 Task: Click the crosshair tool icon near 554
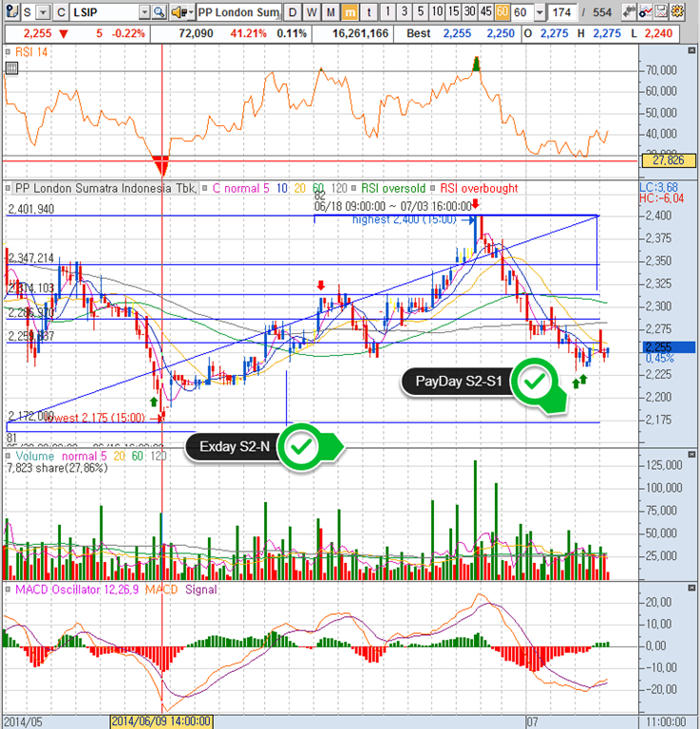[630, 11]
